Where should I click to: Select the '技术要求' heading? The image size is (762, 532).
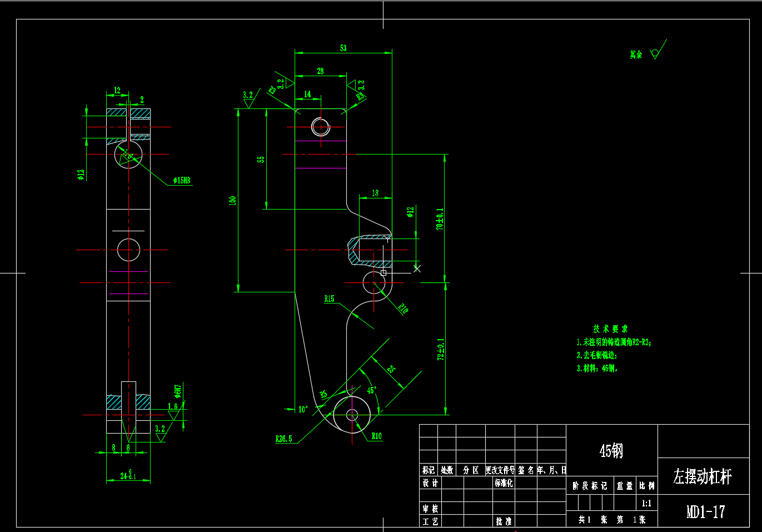[610, 329]
